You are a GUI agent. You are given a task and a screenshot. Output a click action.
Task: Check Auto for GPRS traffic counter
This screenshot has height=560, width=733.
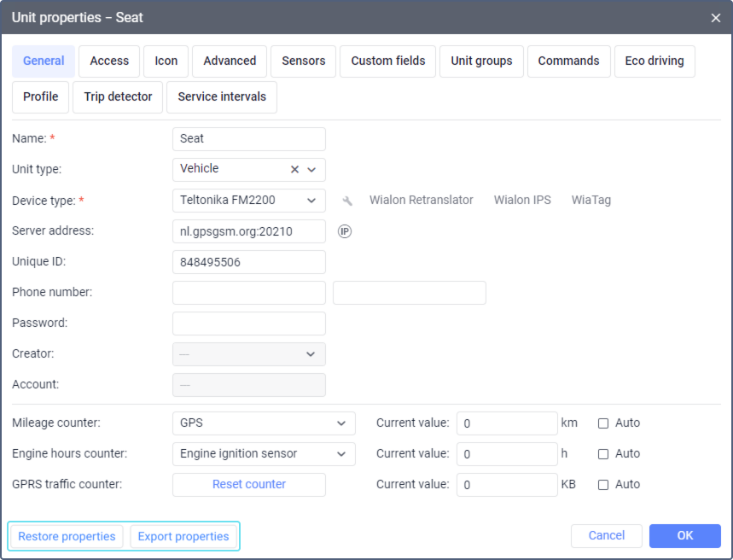tap(603, 485)
